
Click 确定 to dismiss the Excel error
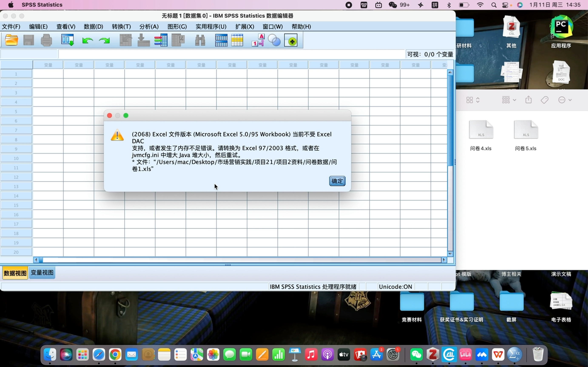[337, 181]
